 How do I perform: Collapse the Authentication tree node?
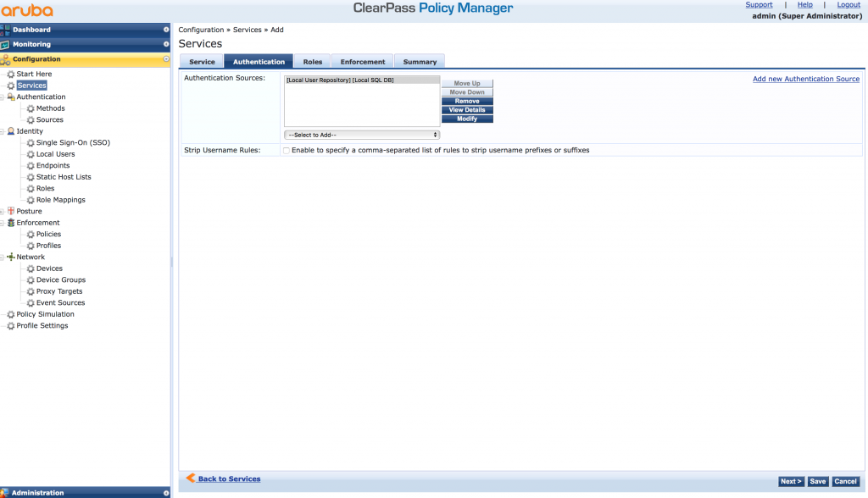[x=3, y=97]
